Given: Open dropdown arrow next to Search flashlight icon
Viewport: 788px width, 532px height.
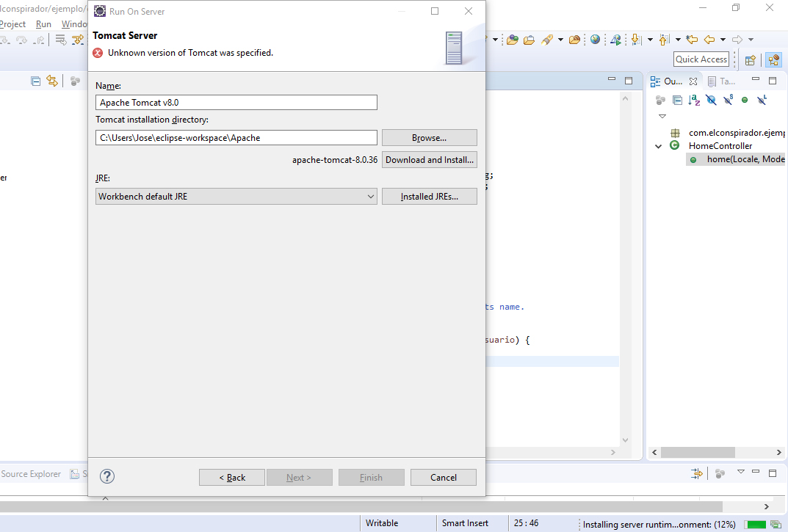Looking at the screenshot, I should 561,40.
